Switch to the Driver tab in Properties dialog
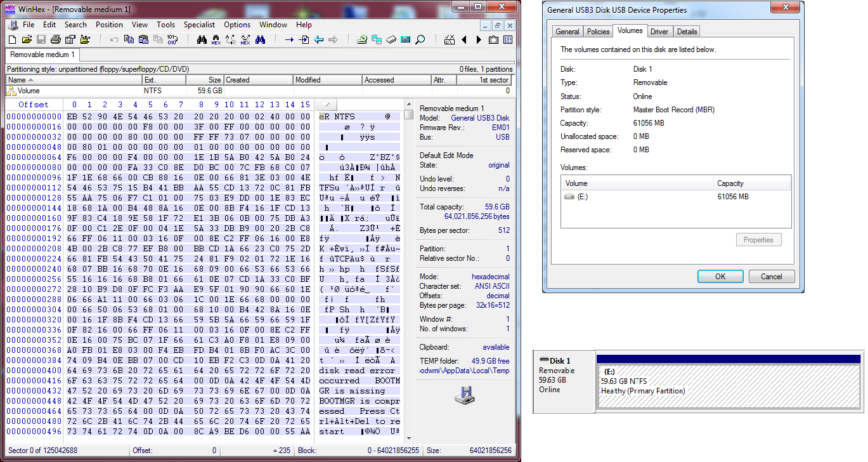This screenshot has width=868, height=462. point(659,32)
